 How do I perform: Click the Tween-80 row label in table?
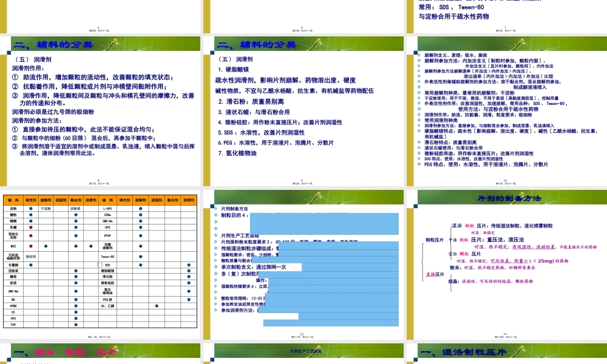(x=107, y=257)
